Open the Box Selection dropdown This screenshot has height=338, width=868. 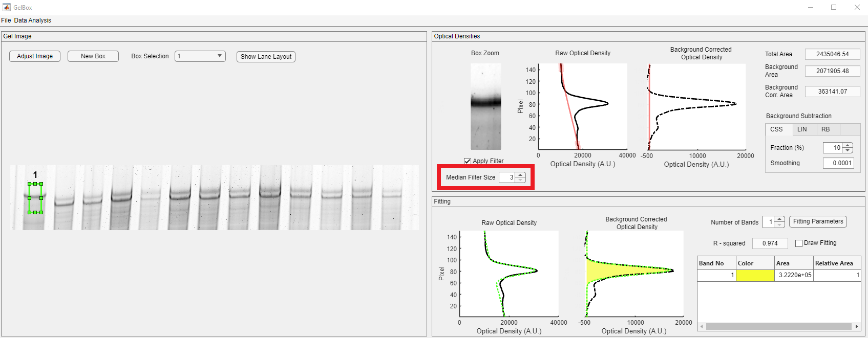200,56
